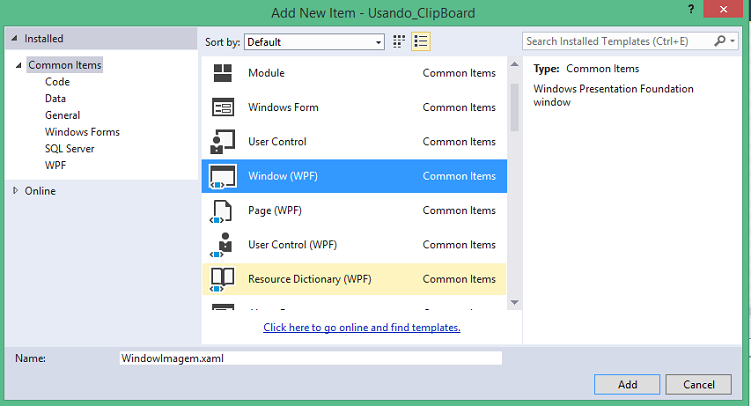Choose the User Control template name
Image resolution: width=751 pixels, height=406 pixels.
(277, 142)
